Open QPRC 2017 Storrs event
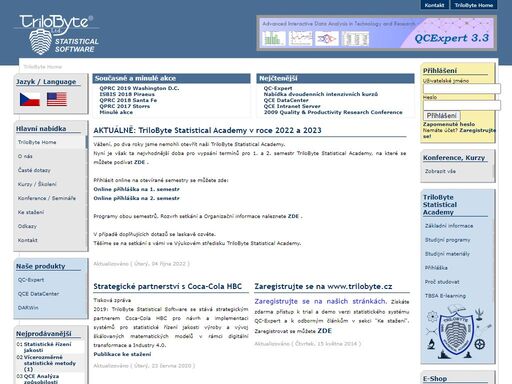 (x=124, y=106)
